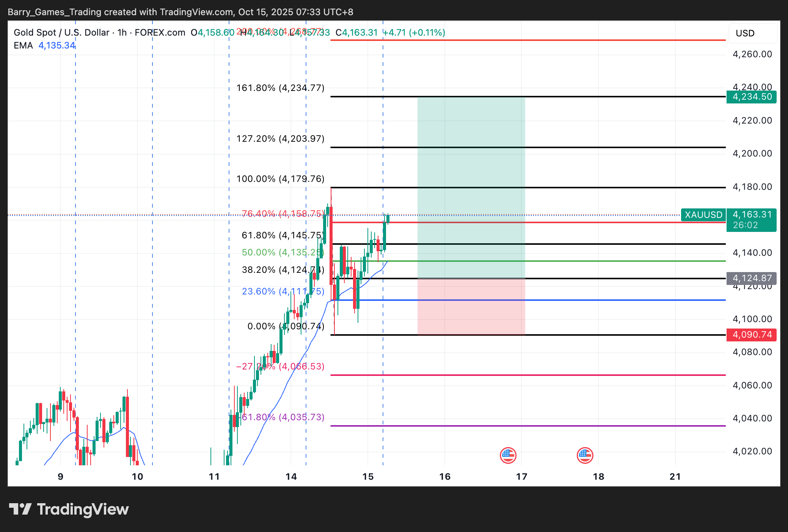Click the purple -61.80% Fibonacci line label

pos(283,417)
